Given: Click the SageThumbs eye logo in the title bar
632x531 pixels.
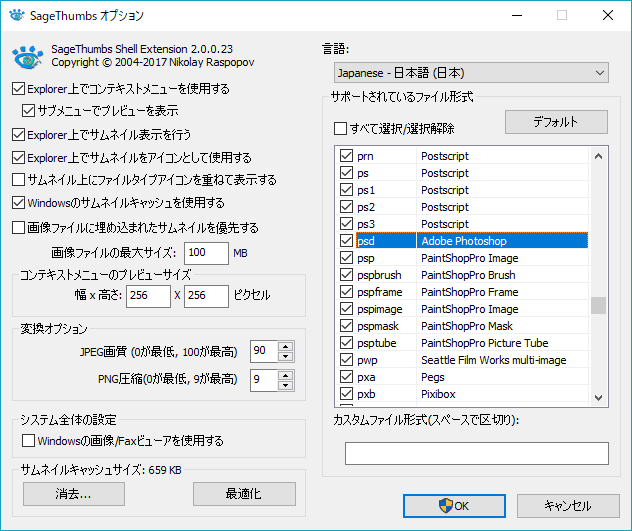Looking at the screenshot, I should click(17, 15).
